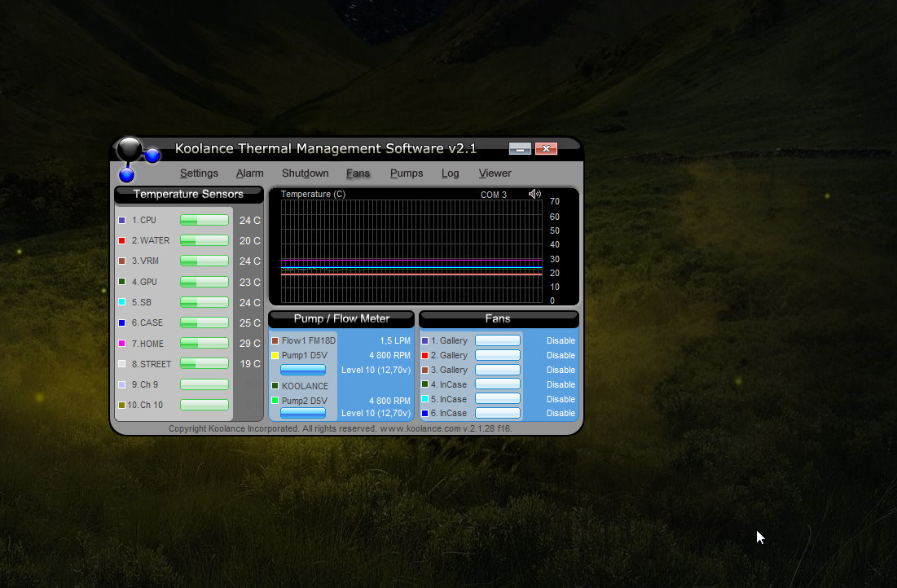
Task: Click Disable for the 1. Gallery fan
Action: [x=561, y=341]
